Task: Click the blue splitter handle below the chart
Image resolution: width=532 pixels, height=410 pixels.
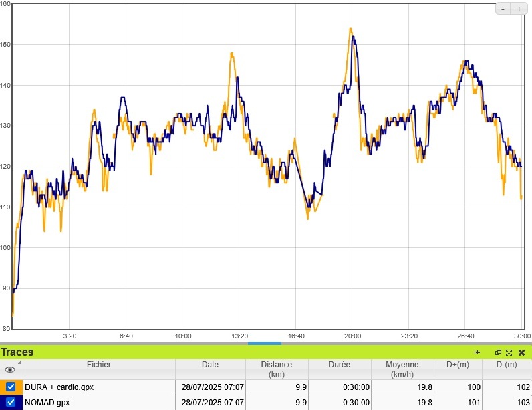Action: (265, 343)
